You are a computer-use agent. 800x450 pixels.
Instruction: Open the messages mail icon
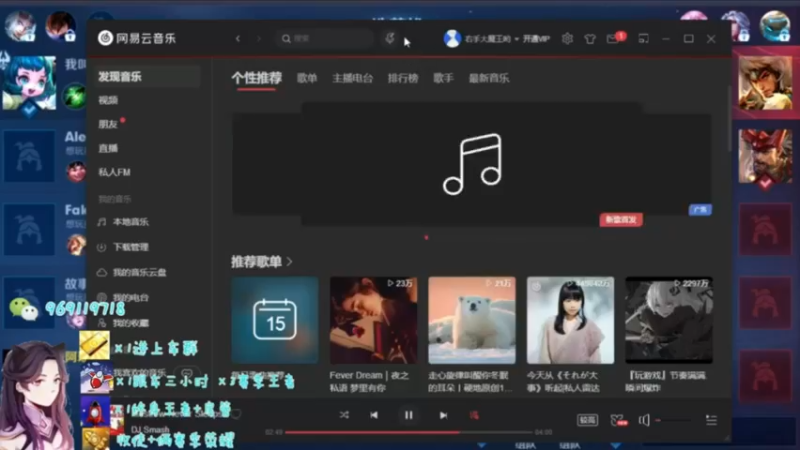coord(613,39)
